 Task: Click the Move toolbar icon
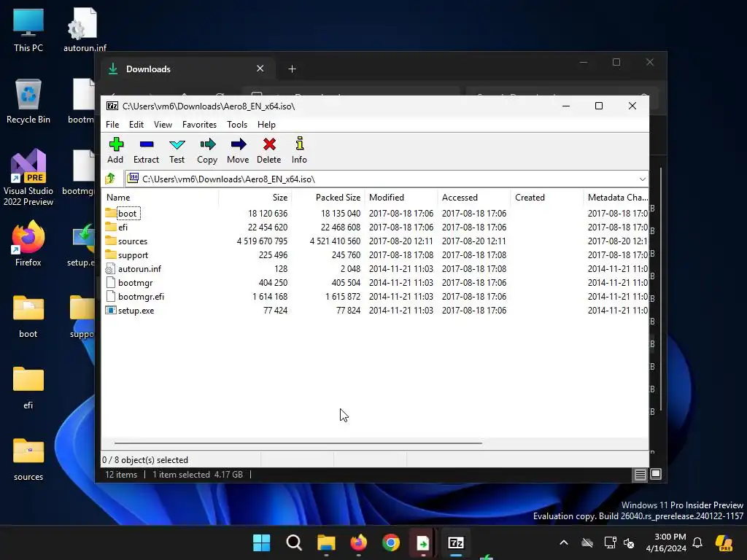(x=238, y=150)
